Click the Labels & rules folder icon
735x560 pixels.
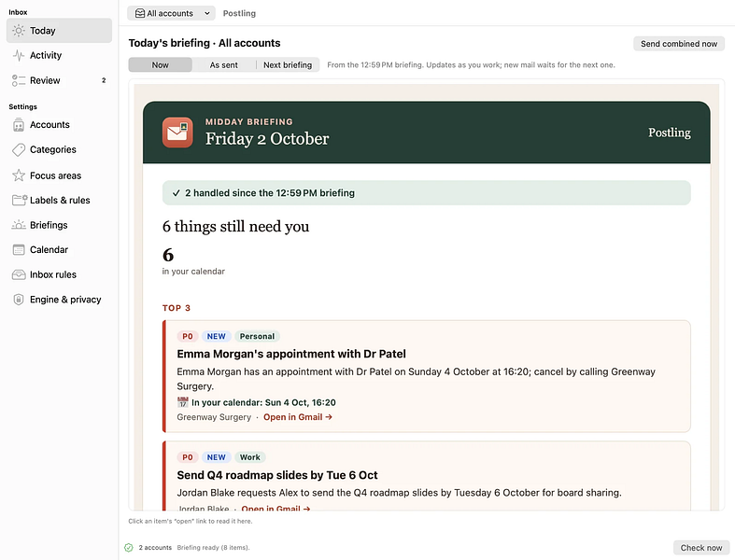click(20, 200)
